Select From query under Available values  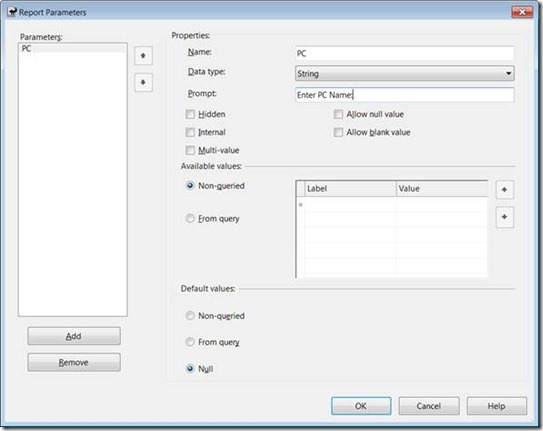click(x=190, y=218)
